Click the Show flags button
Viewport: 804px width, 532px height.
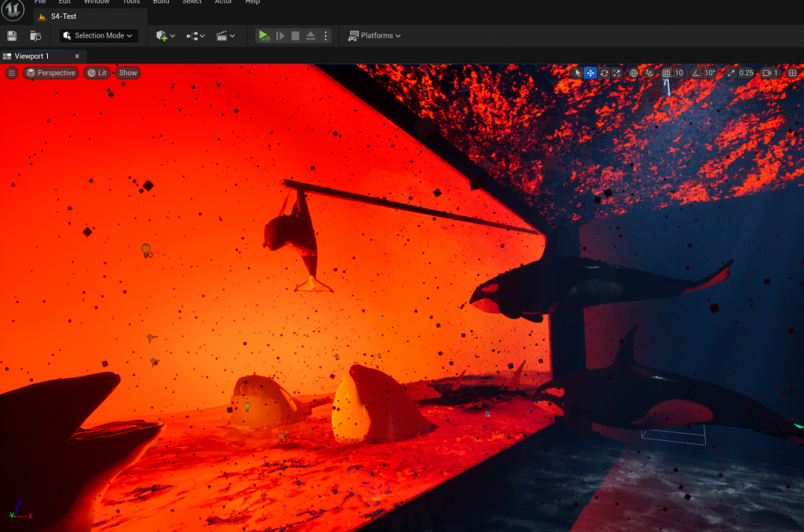(128, 73)
